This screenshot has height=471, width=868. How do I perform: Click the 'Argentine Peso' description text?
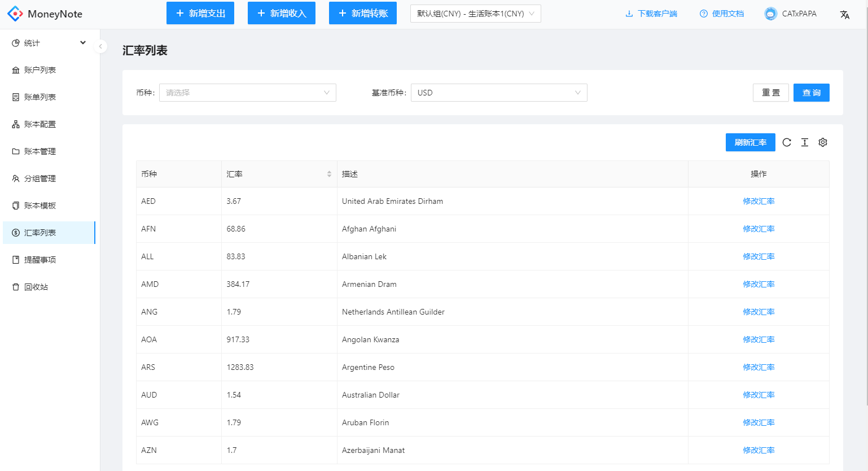368,367
